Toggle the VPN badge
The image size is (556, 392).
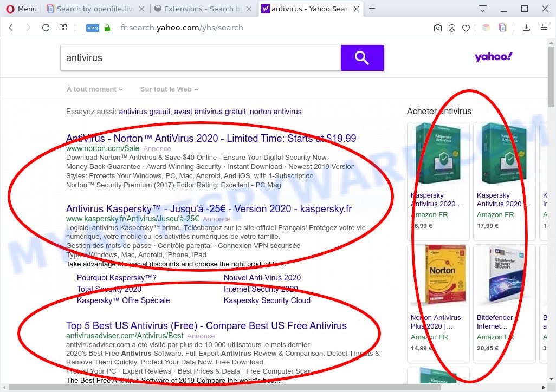pyautogui.click(x=93, y=28)
